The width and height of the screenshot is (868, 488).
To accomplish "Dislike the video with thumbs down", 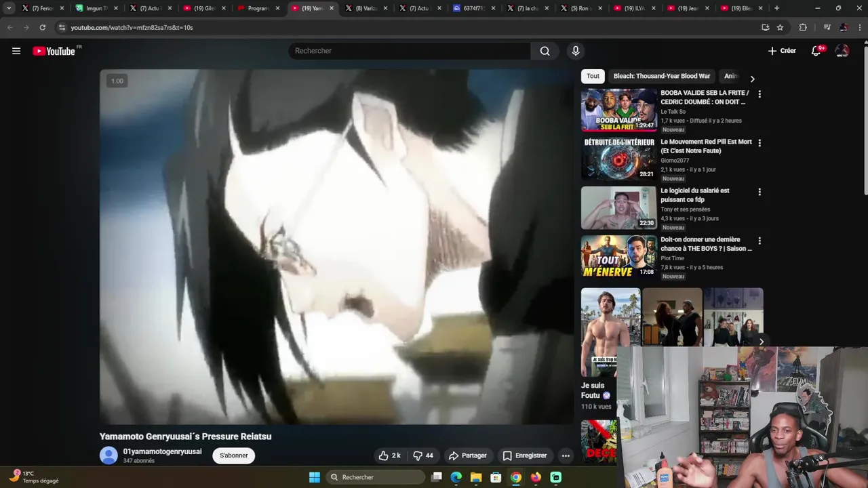I will [x=423, y=455].
